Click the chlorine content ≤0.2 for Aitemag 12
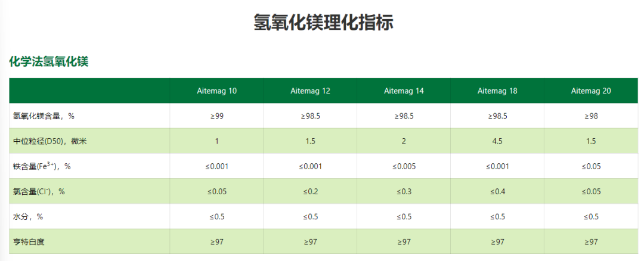The image size is (644, 261). click(x=310, y=192)
